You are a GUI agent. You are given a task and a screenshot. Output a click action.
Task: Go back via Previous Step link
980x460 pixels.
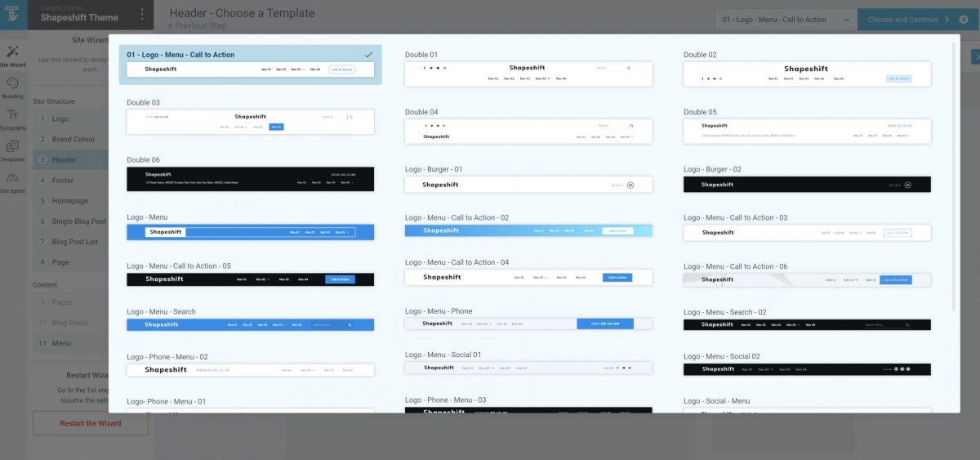click(x=197, y=26)
